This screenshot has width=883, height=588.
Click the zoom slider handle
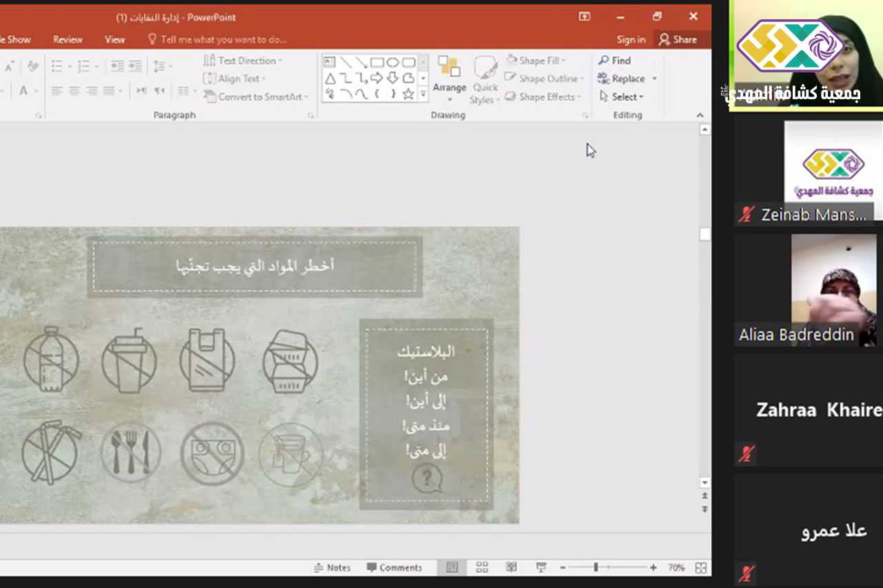click(595, 567)
